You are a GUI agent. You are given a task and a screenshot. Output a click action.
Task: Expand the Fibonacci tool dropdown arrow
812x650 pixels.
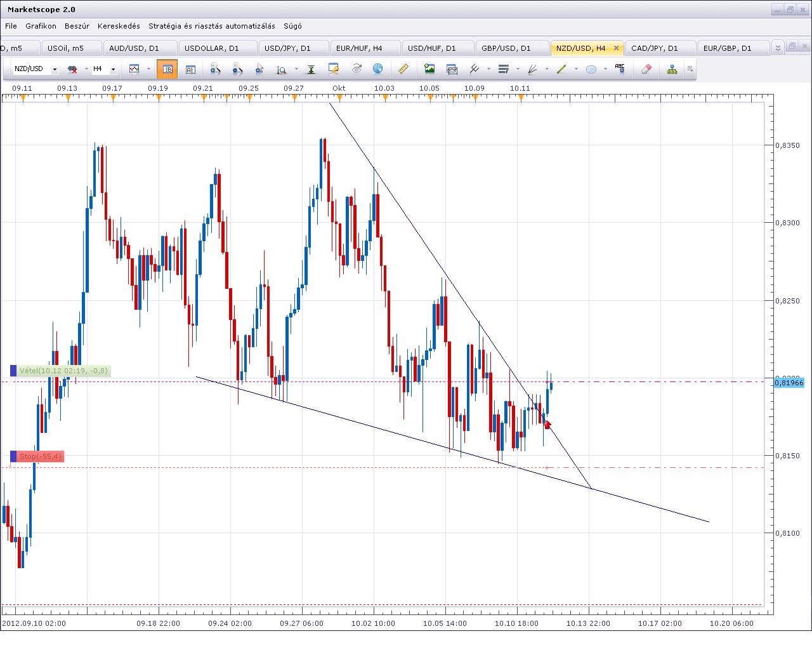pyautogui.click(x=518, y=69)
